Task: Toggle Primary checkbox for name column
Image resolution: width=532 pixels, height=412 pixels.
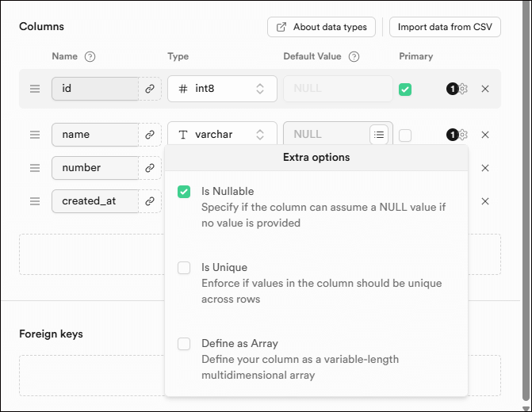Action: point(405,135)
